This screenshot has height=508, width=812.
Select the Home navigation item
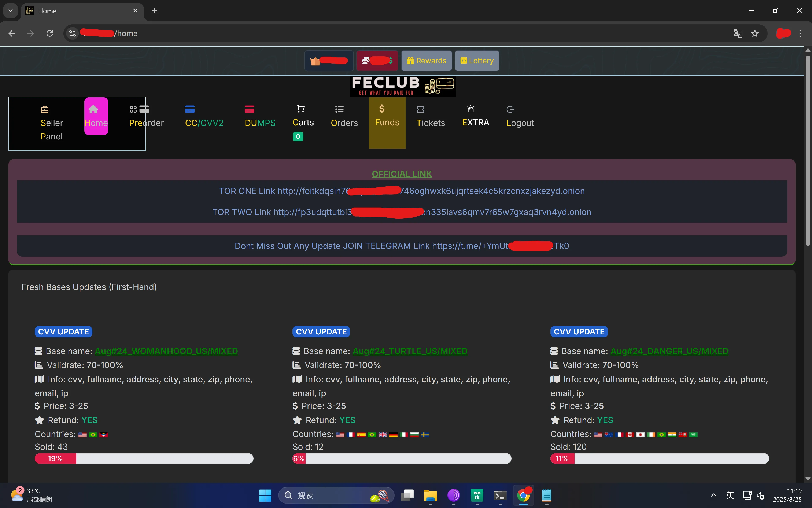(96, 116)
